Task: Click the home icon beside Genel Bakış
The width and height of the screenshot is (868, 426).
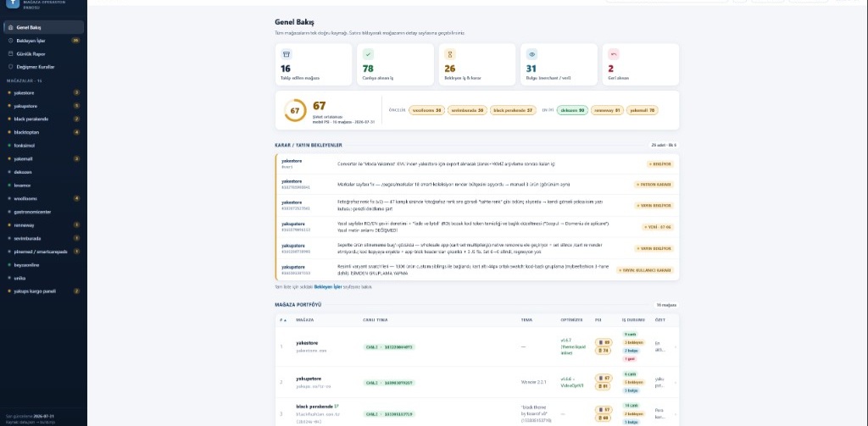Action: click(10, 27)
